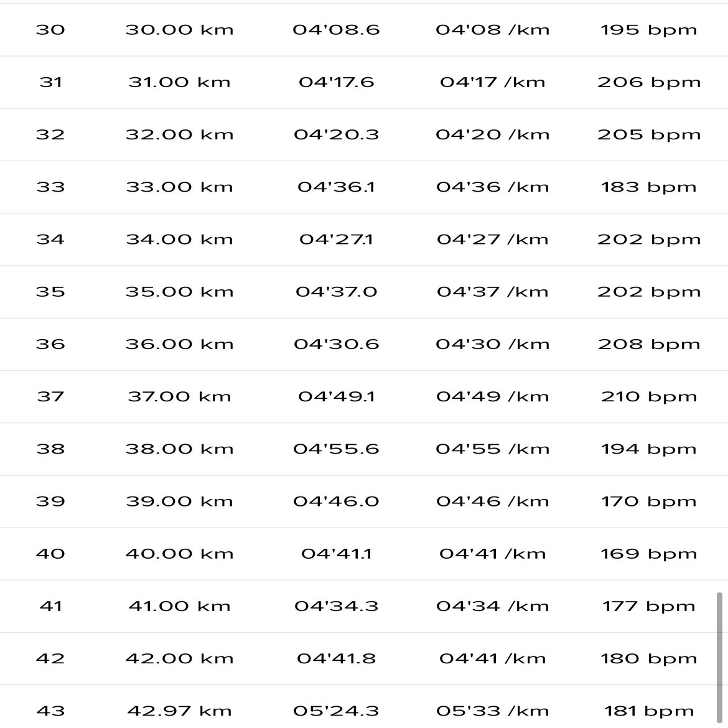This screenshot has height=728, width=728.
Task: Click pace 04'34 /km in lap 41
Action: pyautogui.click(x=492, y=607)
